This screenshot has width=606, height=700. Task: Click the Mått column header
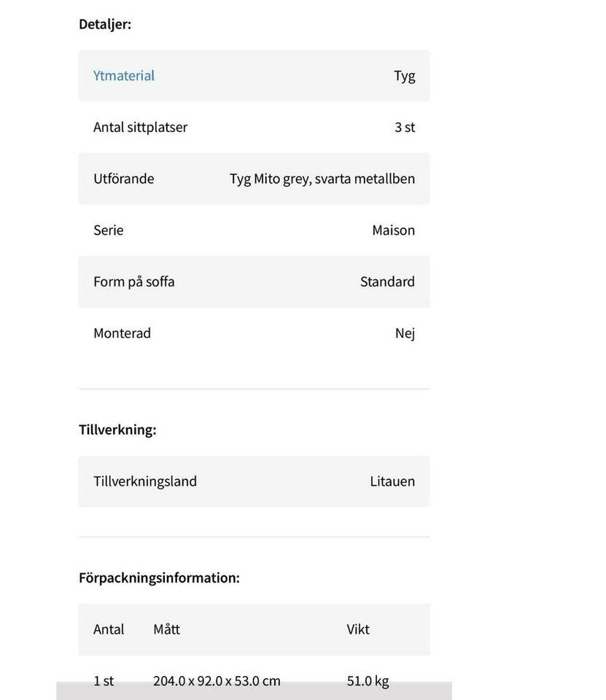click(x=166, y=629)
